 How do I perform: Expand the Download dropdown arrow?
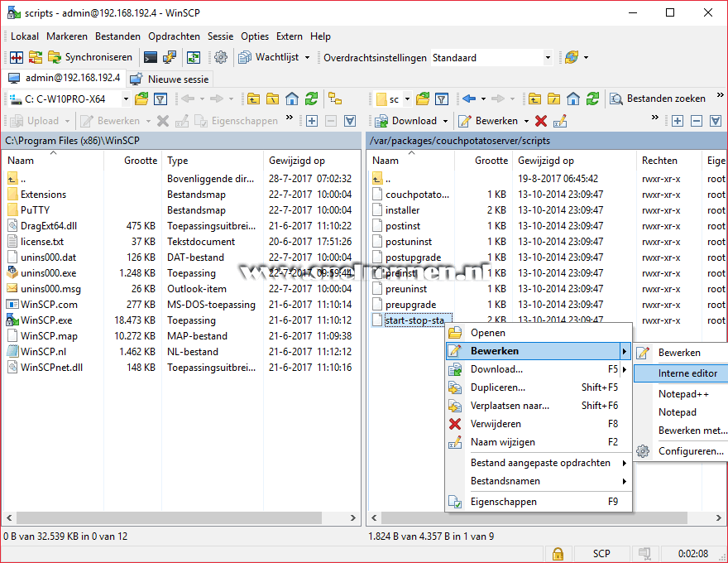tap(445, 121)
